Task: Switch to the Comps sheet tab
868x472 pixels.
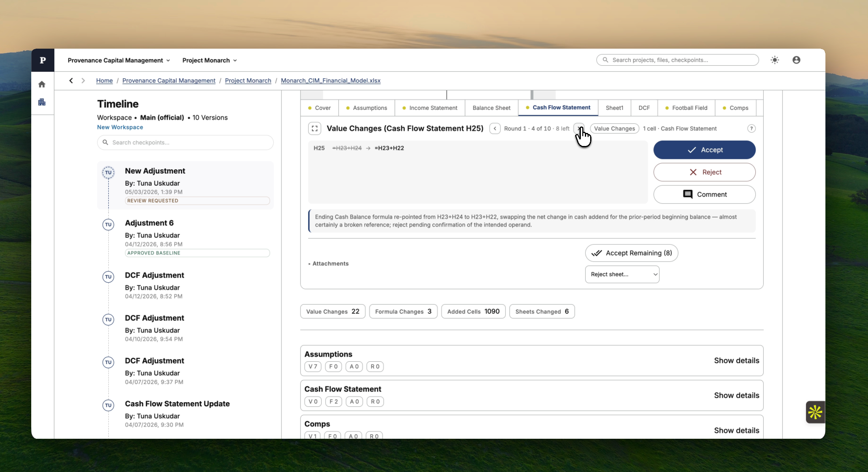Action: tap(735, 108)
